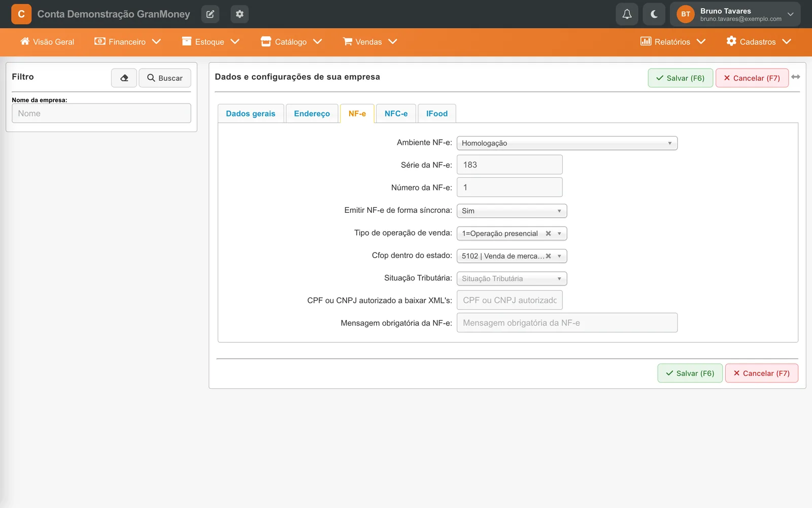812x508 pixels.
Task: Focus the Nome da empresa field
Action: pos(101,113)
